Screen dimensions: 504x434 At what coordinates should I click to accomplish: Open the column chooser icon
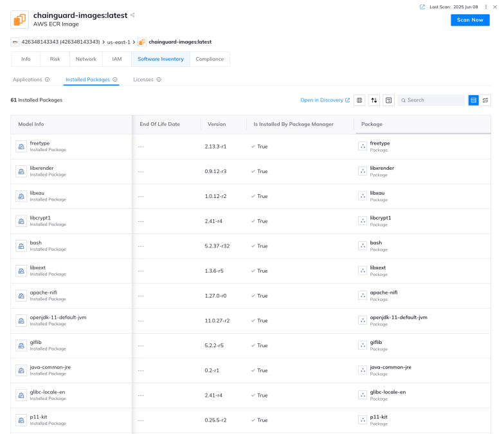point(359,100)
